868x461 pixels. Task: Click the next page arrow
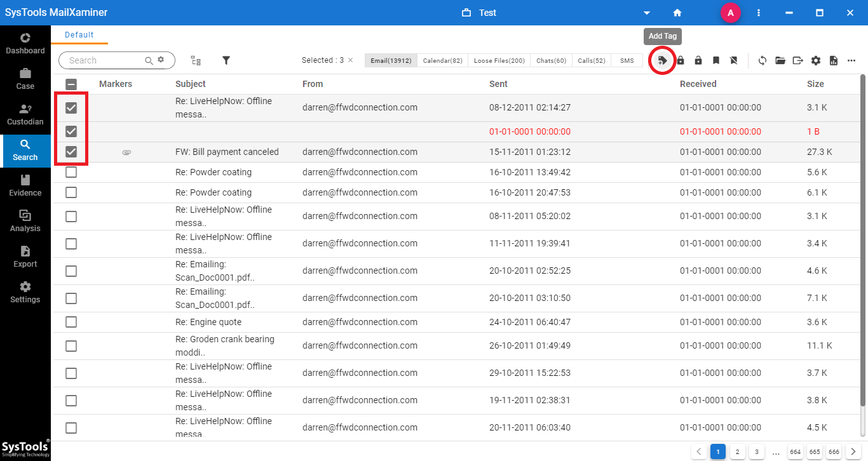pos(853,452)
